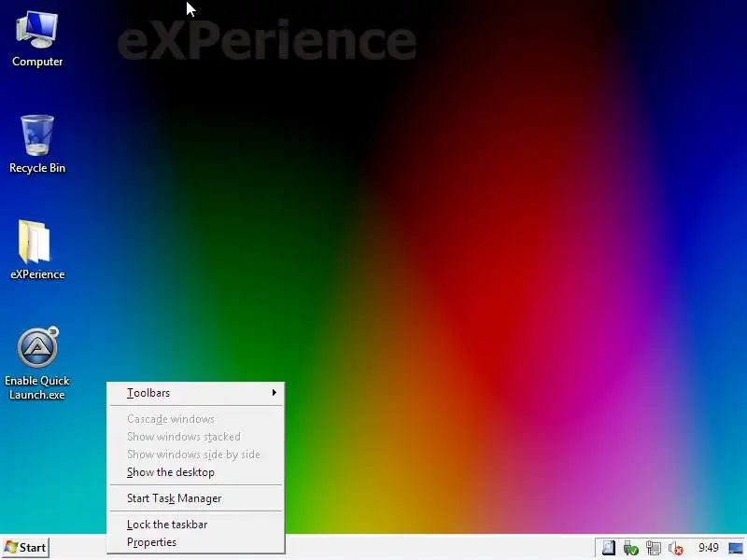Click the Safely Remove Hardware tray icon
Viewport: 747px width, 560px height.
[631, 548]
